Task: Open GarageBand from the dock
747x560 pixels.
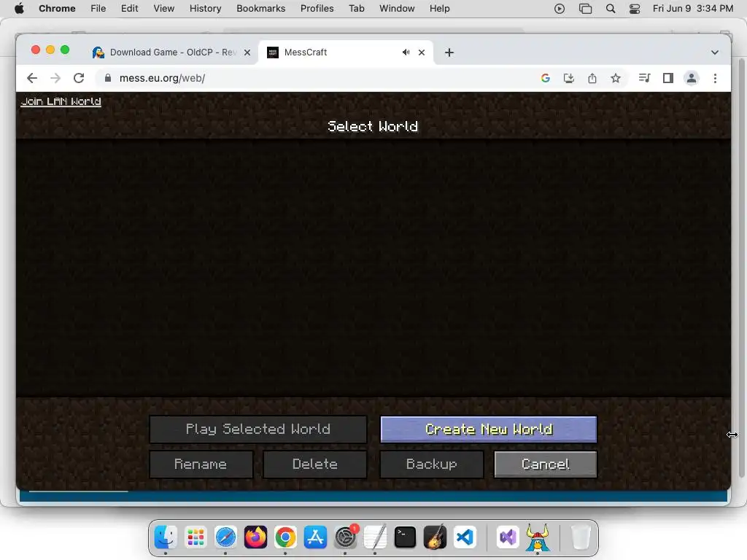Action: tap(435, 537)
